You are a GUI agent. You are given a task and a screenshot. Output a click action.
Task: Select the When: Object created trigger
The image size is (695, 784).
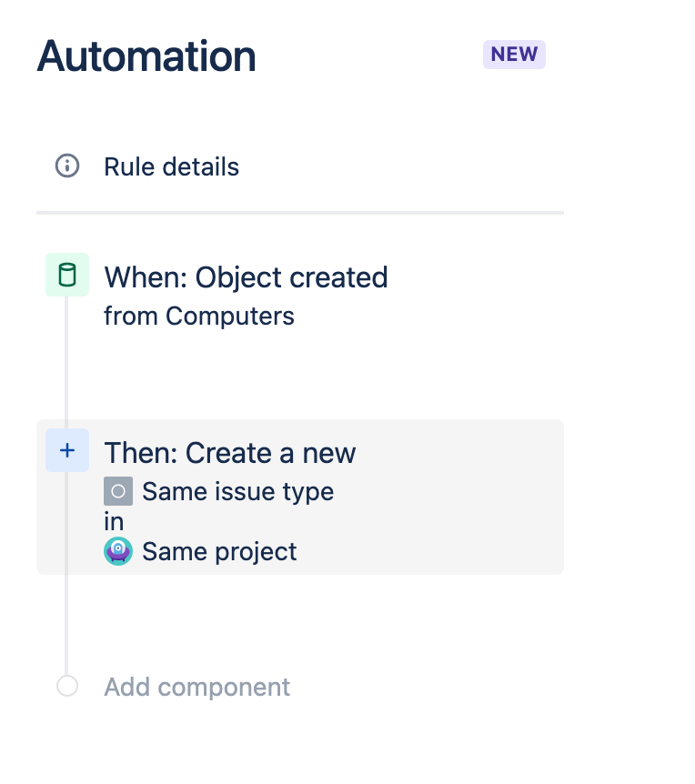click(246, 276)
